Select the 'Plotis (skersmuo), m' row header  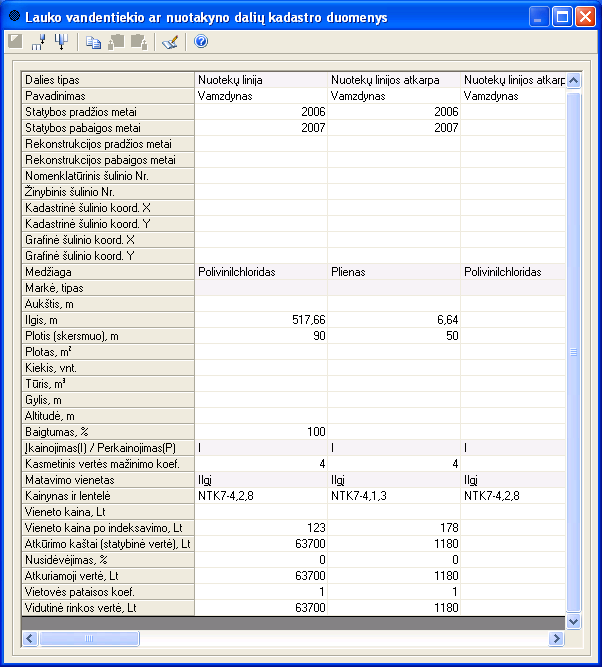pos(108,336)
